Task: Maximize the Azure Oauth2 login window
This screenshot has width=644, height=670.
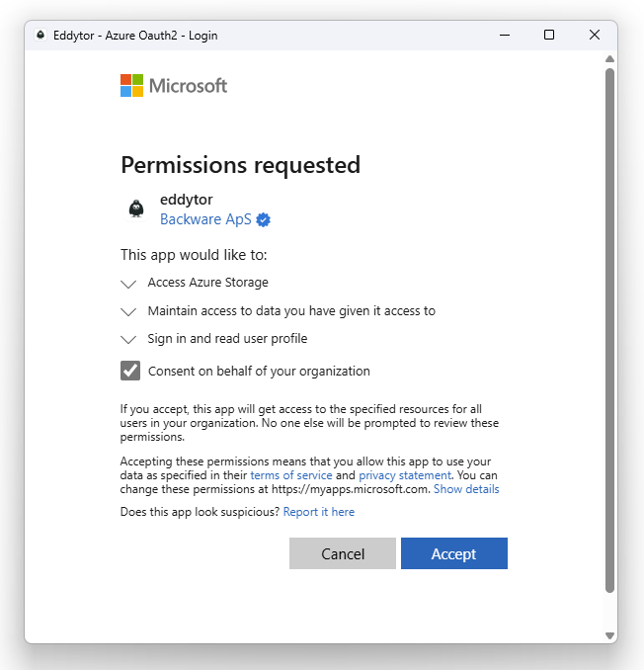Action: pyautogui.click(x=549, y=35)
